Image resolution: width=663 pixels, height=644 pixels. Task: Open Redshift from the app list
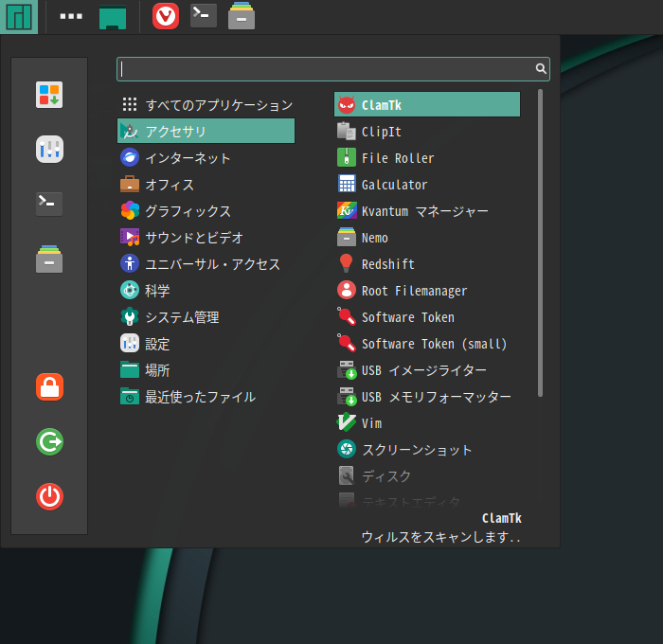pos(387,264)
